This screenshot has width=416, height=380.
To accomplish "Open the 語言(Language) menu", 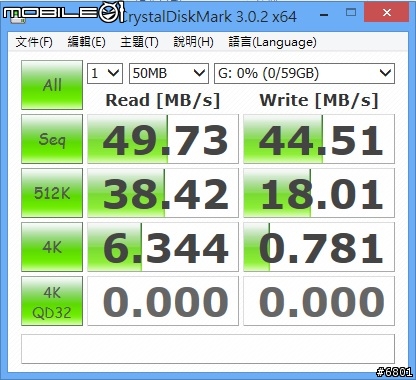I will (x=272, y=42).
